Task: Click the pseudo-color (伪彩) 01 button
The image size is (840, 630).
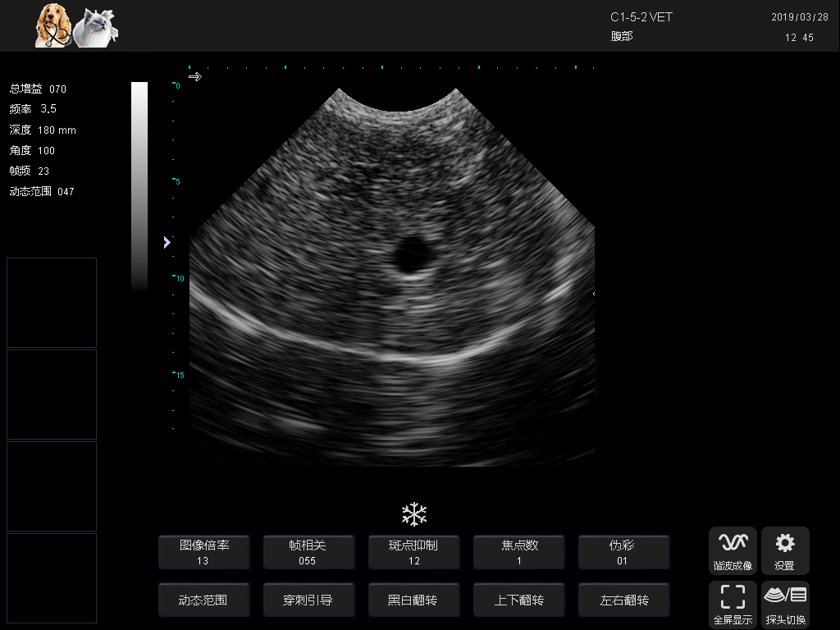Action: [x=623, y=552]
